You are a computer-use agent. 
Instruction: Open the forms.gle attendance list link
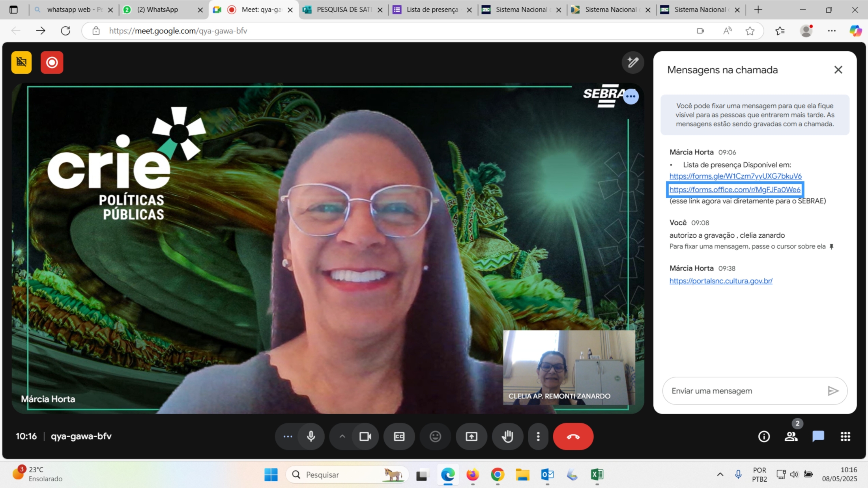click(735, 176)
